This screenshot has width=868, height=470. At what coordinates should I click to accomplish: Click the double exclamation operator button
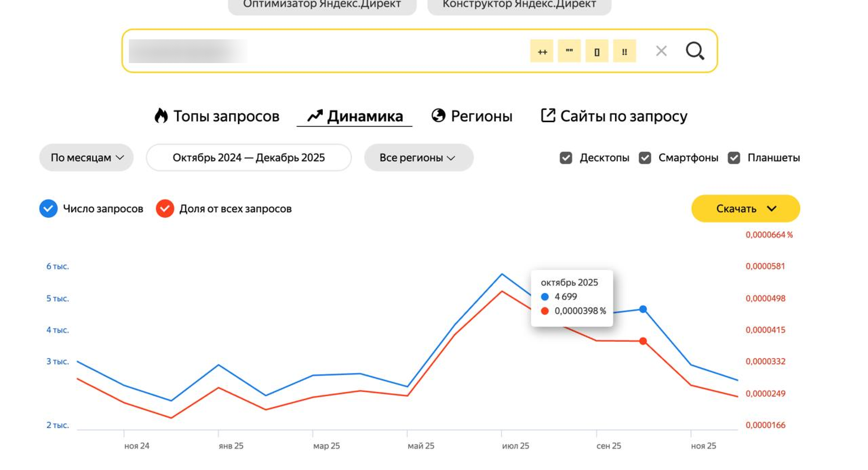624,51
